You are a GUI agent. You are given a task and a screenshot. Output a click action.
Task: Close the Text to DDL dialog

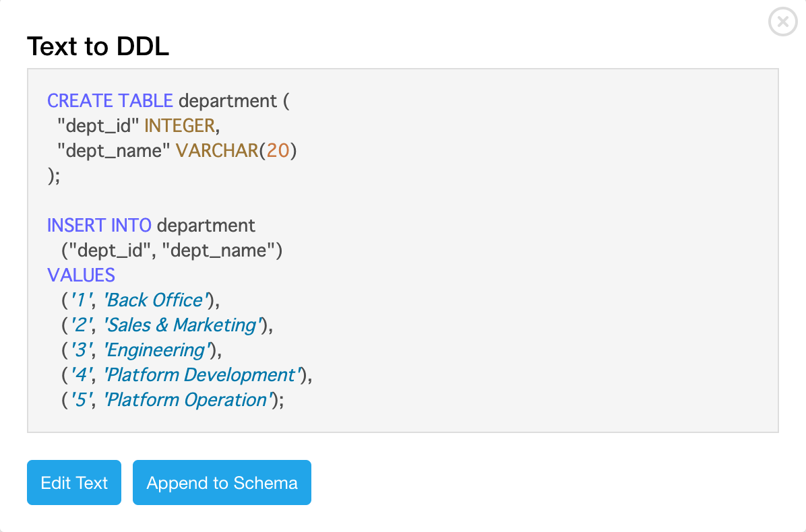click(x=782, y=22)
